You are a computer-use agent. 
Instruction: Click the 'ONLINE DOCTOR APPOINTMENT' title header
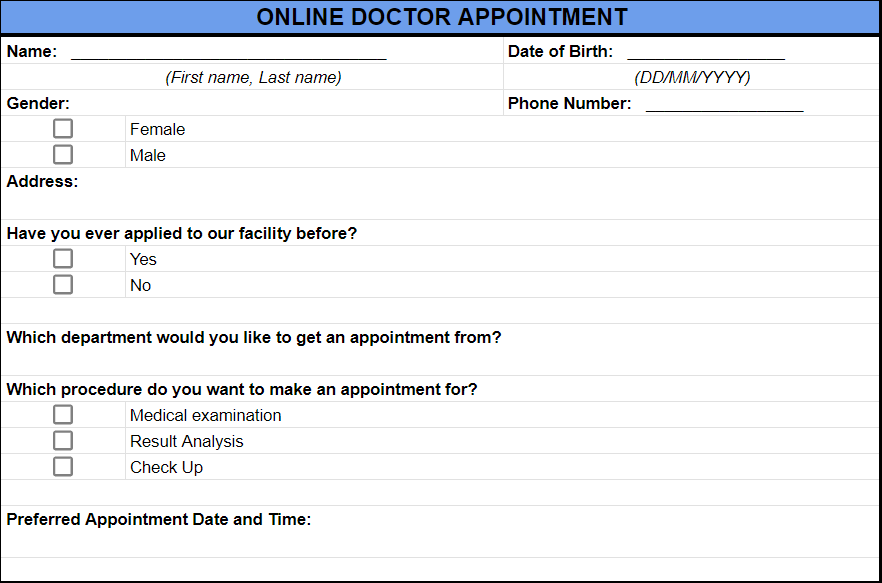441,17
